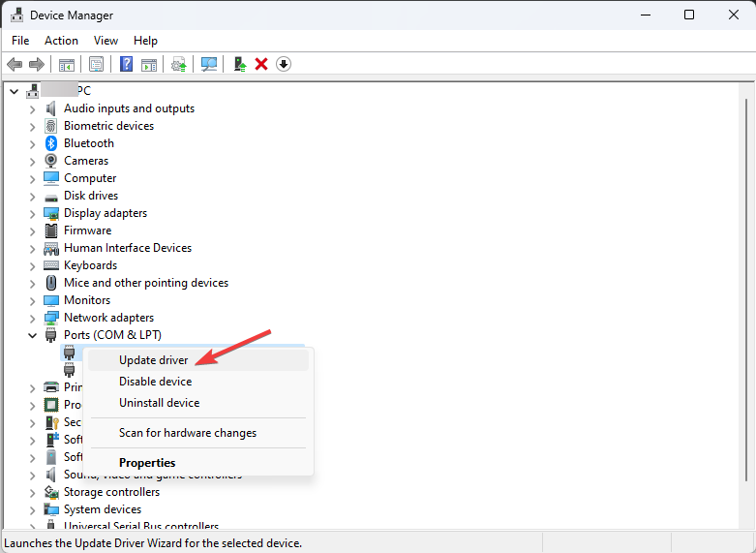Expand the Firmware category chevron
Image resolution: width=756 pixels, height=553 pixels.
coord(32,231)
